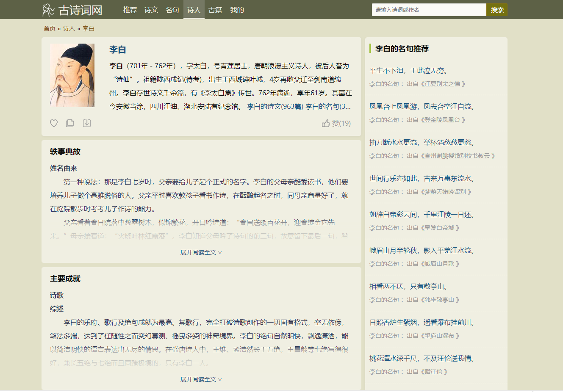Focus the 请输入诗词或作者 search box

tap(429, 10)
